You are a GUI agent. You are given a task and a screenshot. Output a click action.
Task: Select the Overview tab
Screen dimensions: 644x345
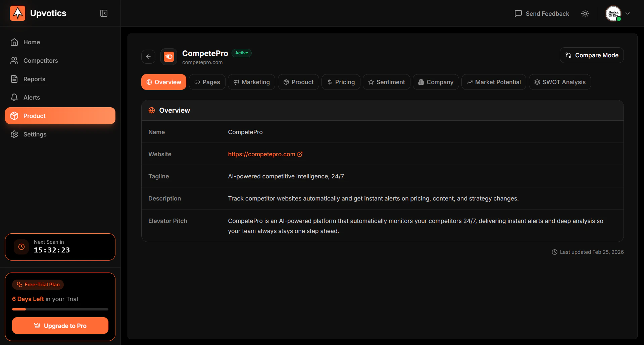(164, 82)
